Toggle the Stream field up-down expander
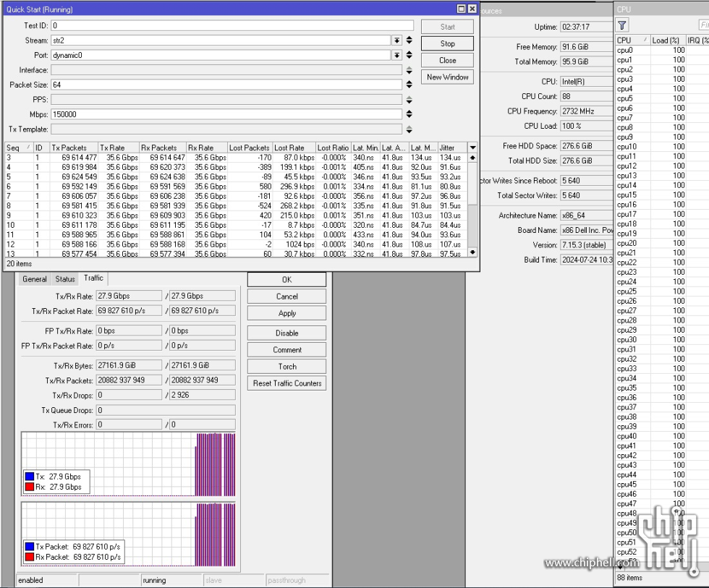709x588 pixels. (409, 41)
